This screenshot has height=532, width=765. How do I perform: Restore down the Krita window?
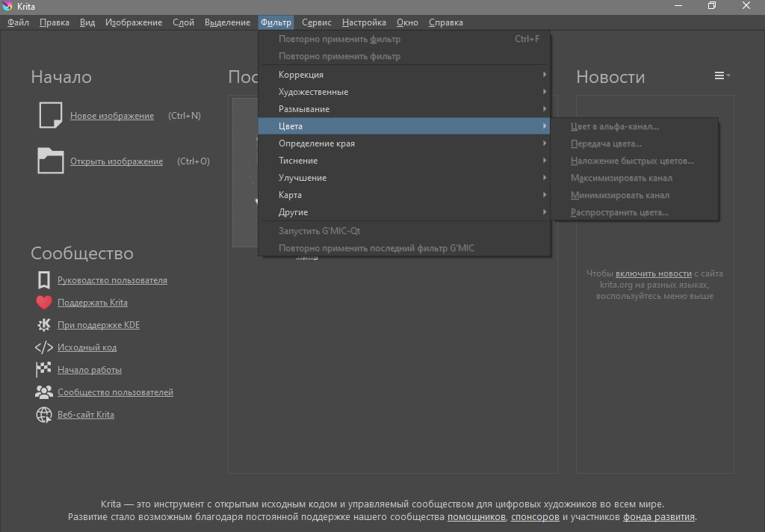(712, 6)
